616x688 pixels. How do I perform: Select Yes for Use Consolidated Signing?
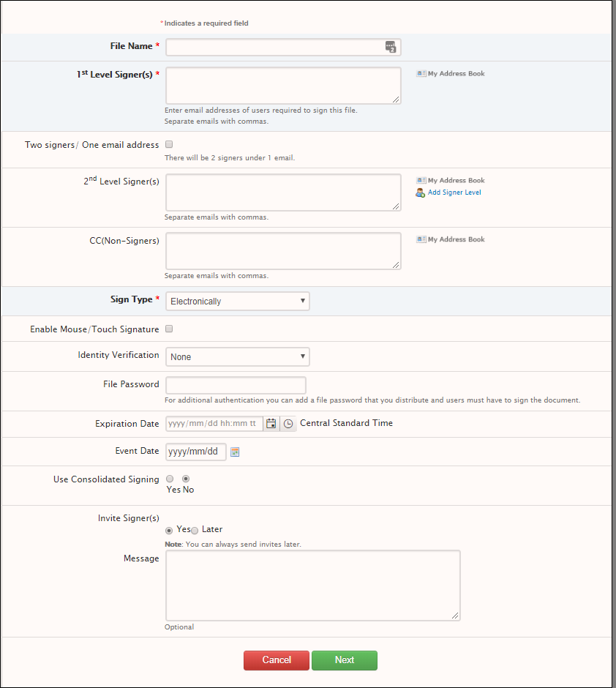click(169, 479)
